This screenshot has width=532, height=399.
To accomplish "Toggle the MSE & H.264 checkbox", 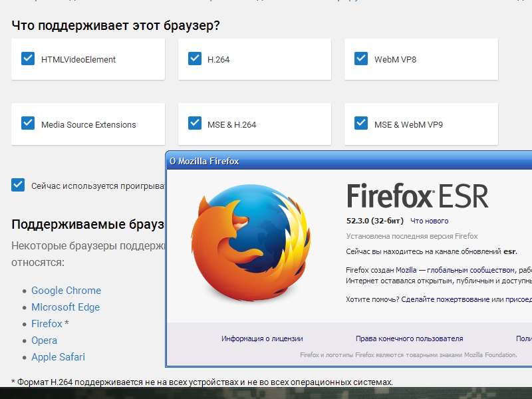I will 195,123.
